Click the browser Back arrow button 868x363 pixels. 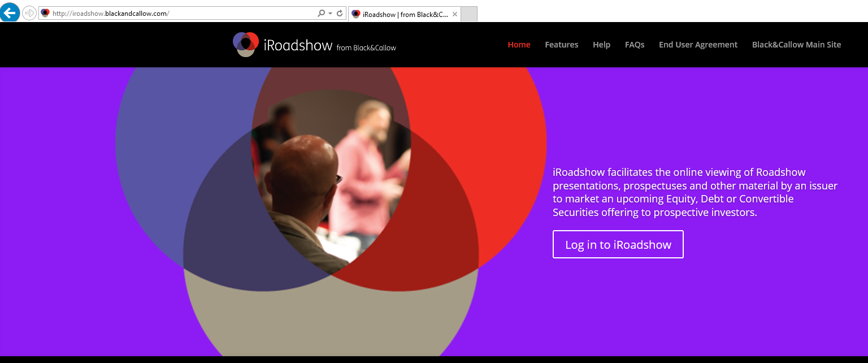tap(10, 12)
